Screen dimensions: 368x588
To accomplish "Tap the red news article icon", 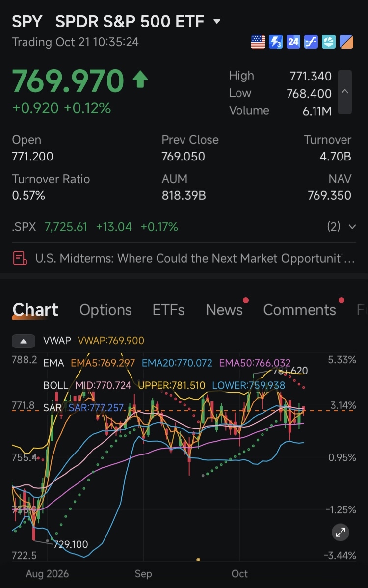I will pos(20,258).
